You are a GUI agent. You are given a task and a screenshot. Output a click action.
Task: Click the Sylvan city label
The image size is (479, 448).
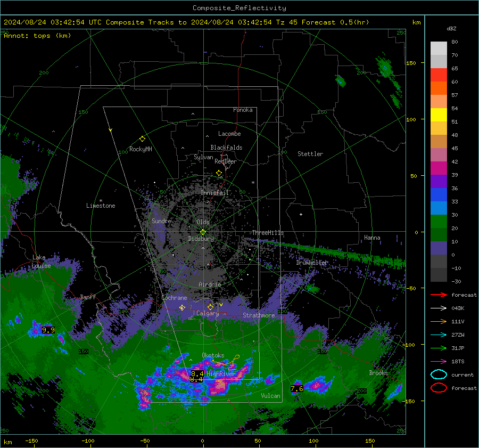tap(204, 157)
